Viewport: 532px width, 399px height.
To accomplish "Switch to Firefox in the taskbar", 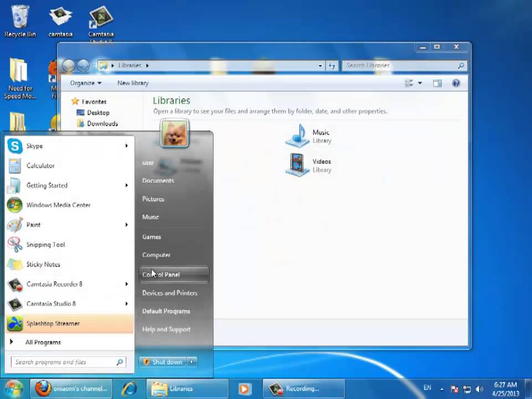I will 70,388.
